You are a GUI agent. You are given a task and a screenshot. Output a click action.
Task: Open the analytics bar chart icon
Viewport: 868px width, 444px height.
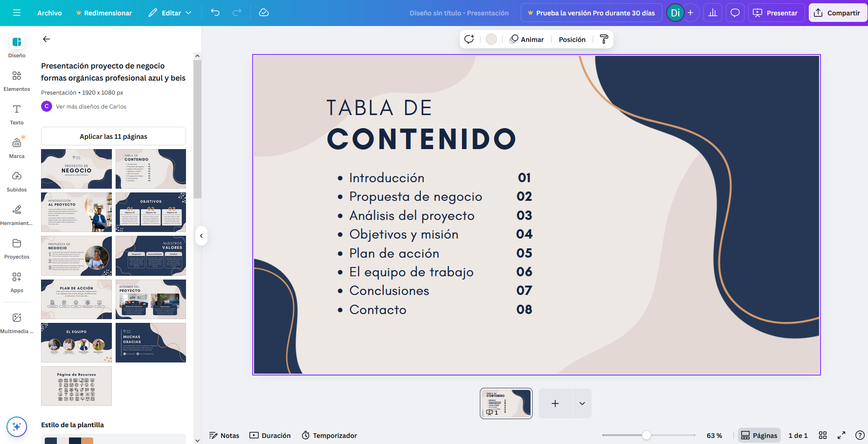coord(712,13)
